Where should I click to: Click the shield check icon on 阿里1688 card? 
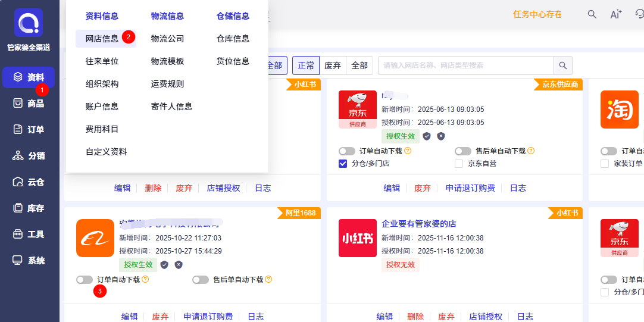(x=164, y=265)
